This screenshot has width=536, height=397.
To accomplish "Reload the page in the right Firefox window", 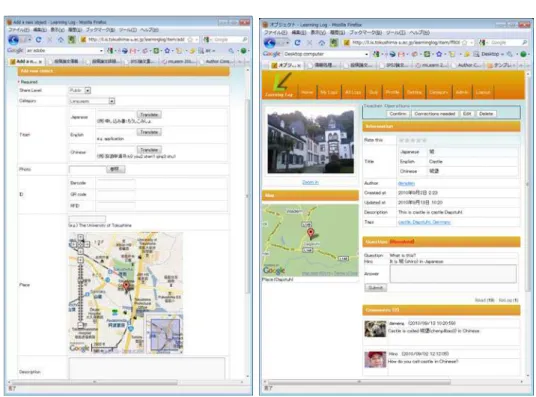I will 297,43.
